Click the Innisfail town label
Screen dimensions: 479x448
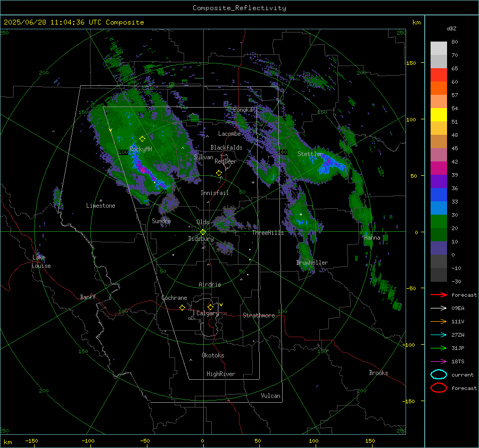click(x=215, y=193)
